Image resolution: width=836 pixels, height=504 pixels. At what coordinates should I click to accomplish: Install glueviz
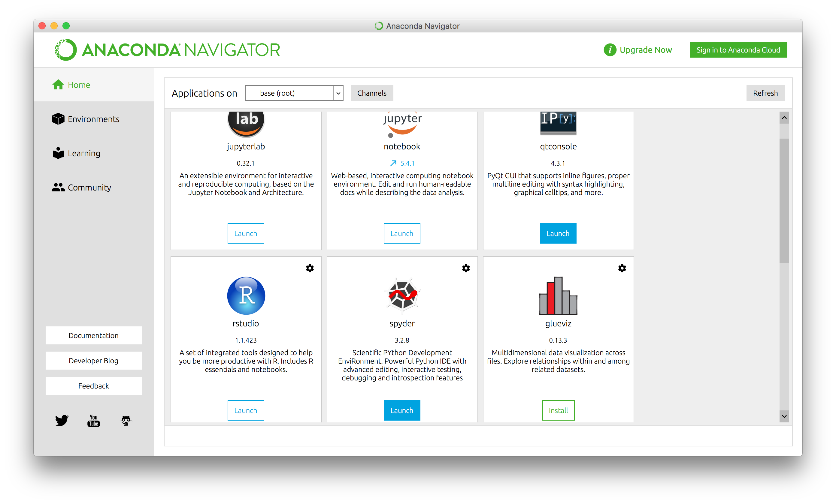558,410
